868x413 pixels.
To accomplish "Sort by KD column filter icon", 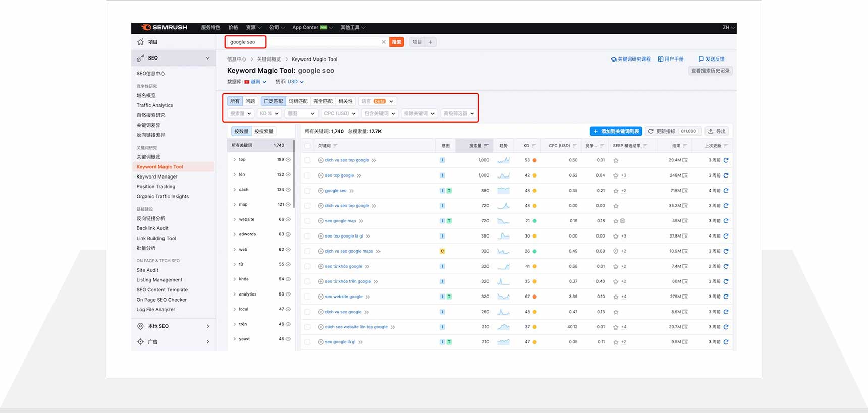I will pyautogui.click(x=534, y=146).
